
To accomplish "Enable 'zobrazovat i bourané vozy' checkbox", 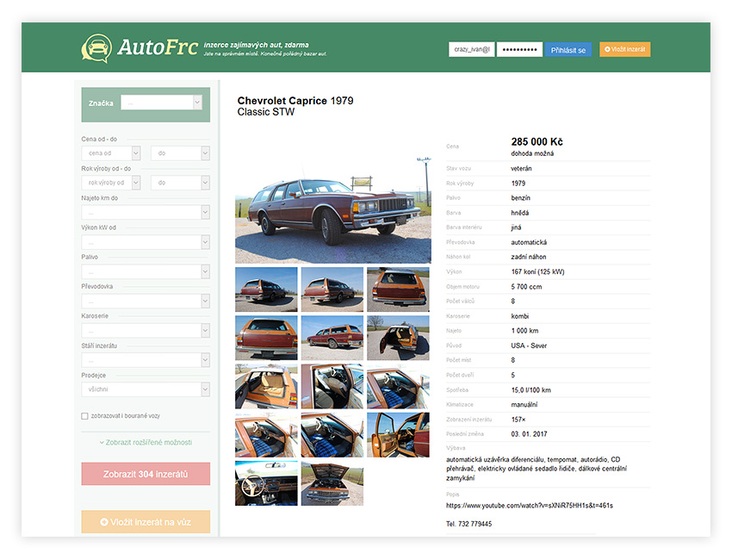I will (84, 416).
